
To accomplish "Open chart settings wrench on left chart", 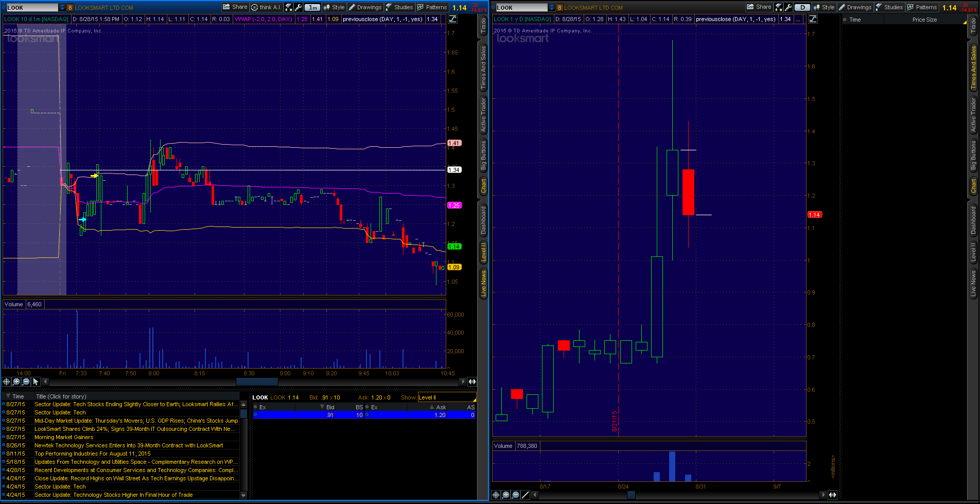I will [x=298, y=7].
